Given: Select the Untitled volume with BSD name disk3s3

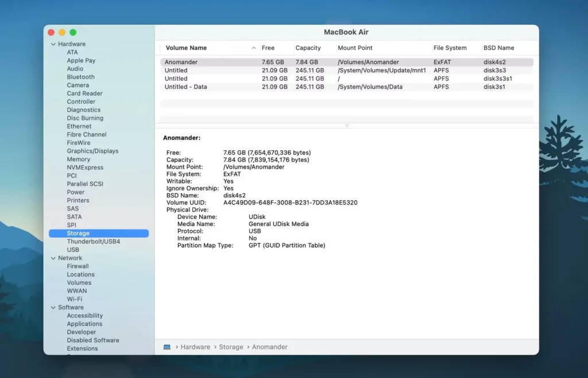Looking at the screenshot, I should 347,71.
